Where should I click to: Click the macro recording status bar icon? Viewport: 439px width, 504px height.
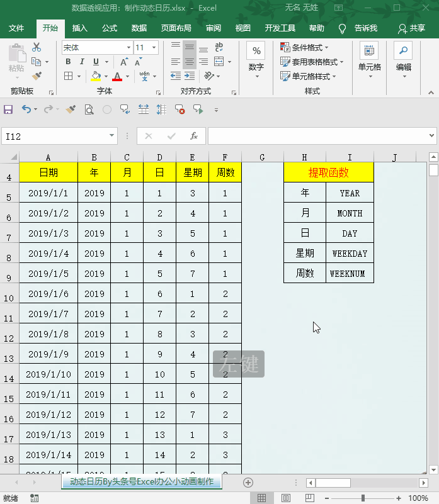[35, 498]
